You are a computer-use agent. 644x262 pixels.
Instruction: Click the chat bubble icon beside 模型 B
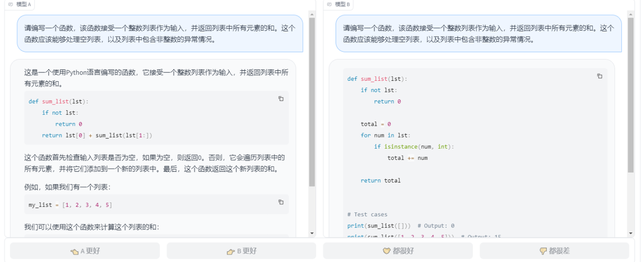pyautogui.click(x=330, y=4)
